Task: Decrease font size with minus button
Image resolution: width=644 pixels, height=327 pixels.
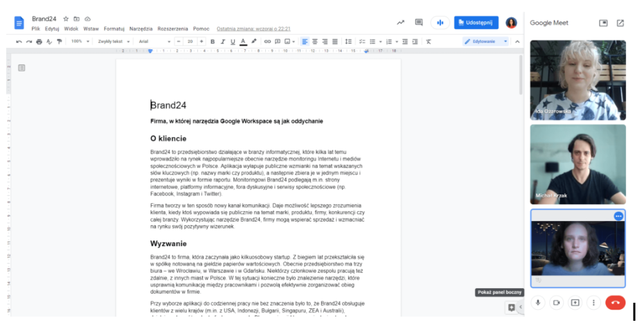Action: pyautogui.click(x=178, y=42)
